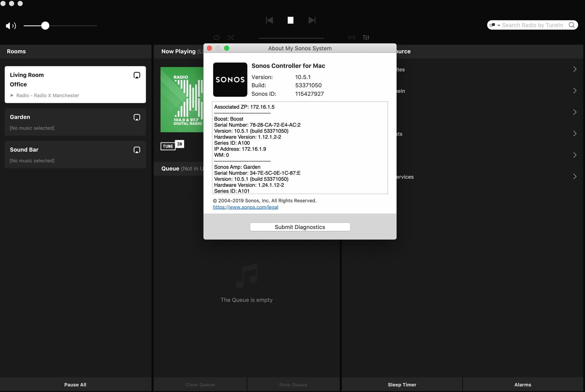Expand the fifth music source chevron

[575, 155]
